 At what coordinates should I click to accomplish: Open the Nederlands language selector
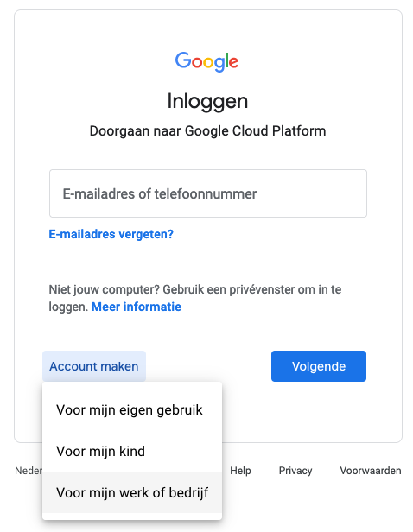[29, 471]
